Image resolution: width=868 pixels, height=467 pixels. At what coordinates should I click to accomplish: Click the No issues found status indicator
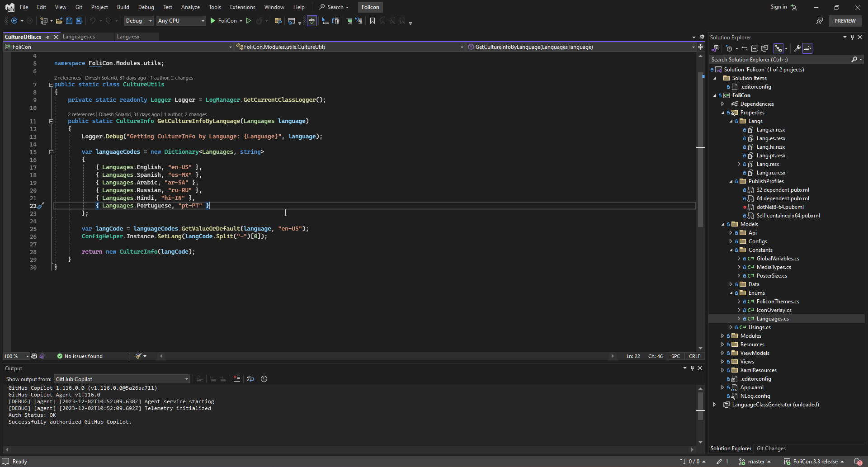click(x=80, y=356)
